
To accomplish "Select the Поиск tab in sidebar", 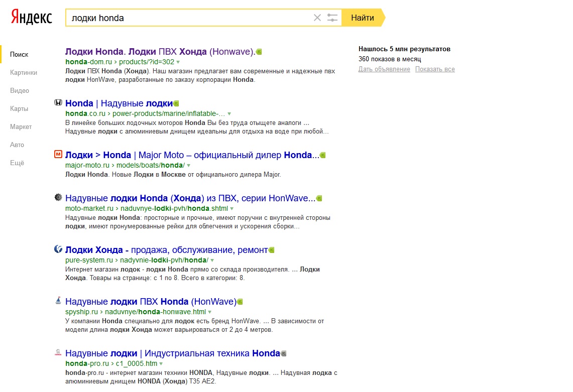I will (19, 54).
